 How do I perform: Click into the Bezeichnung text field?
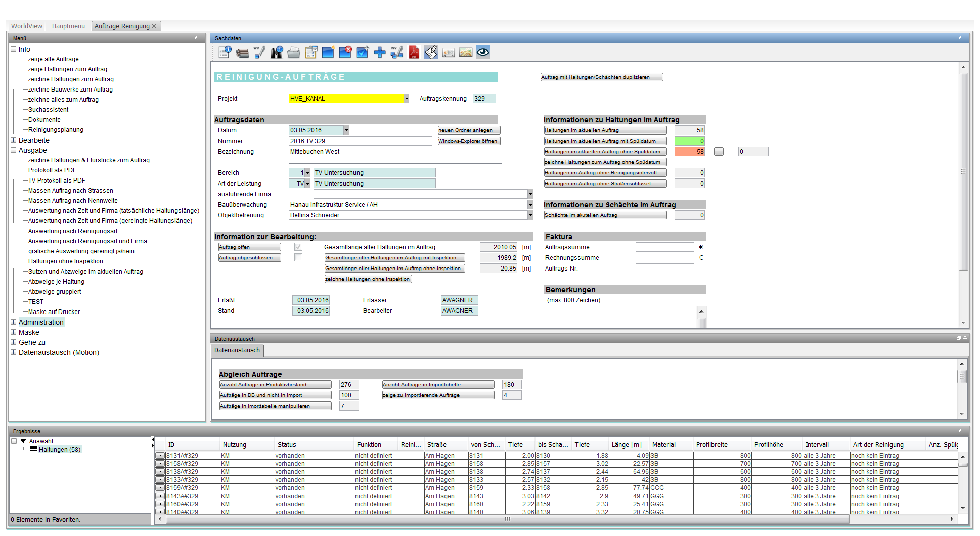point(394,155)
